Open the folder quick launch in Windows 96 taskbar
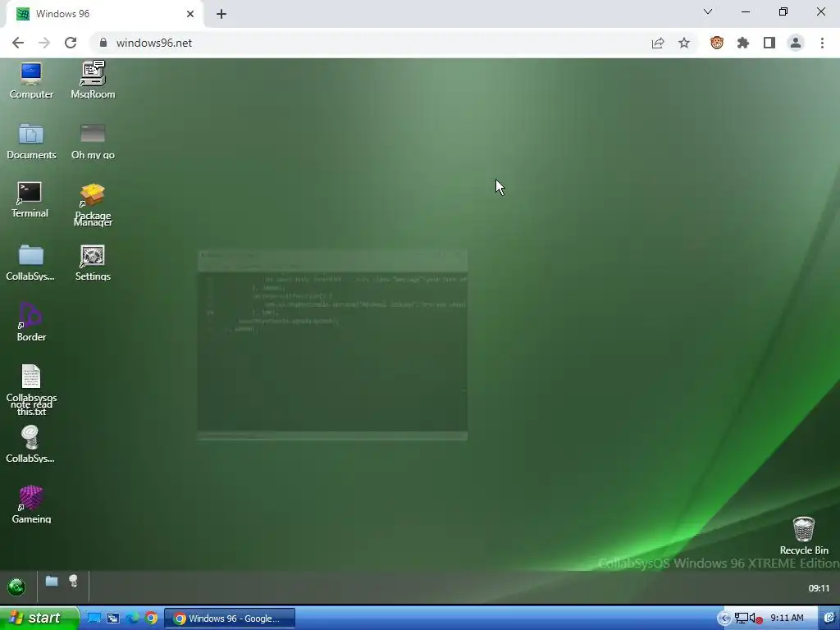This screenshot has height=630, width=840. [52, 582]
